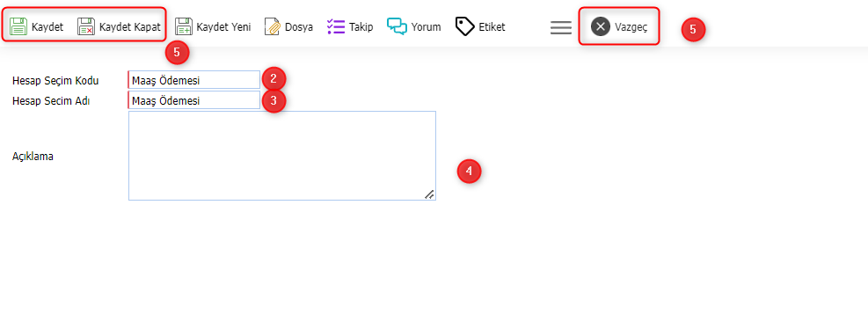Click the Hesap Secim Adı label
Viewport: 868px width, 322px height.
coord(51,101)
